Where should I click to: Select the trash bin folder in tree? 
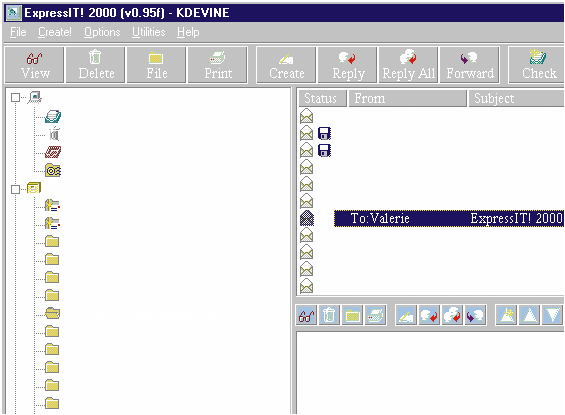[54, 134]
